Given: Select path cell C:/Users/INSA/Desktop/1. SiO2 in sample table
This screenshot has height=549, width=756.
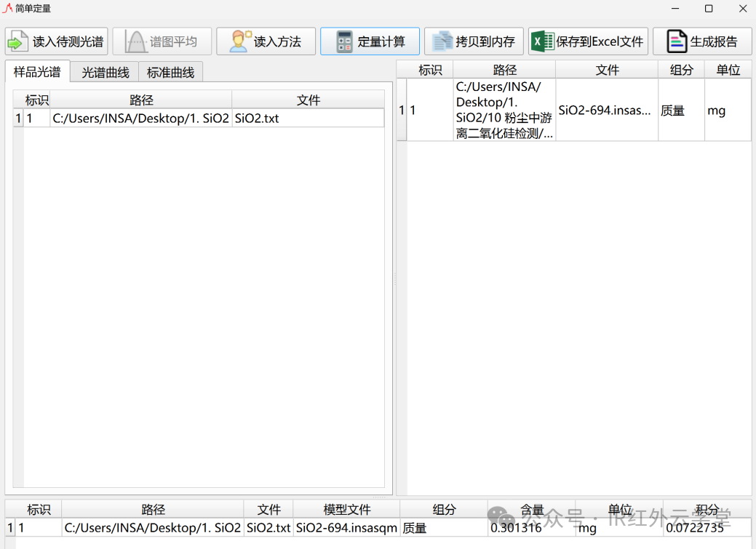Looking at the screenshot, I should 140,118.
